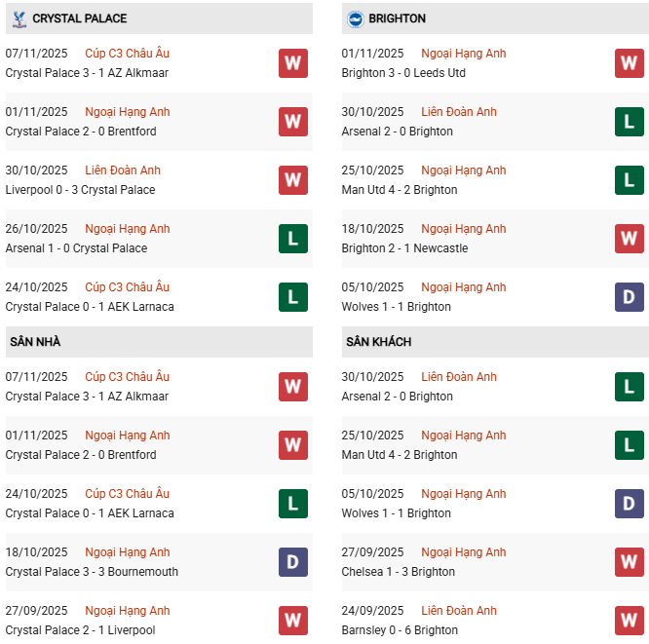
Task: Click L badge for Arsenal 1-0 Crystal Palace
Action: click(292, 239)
